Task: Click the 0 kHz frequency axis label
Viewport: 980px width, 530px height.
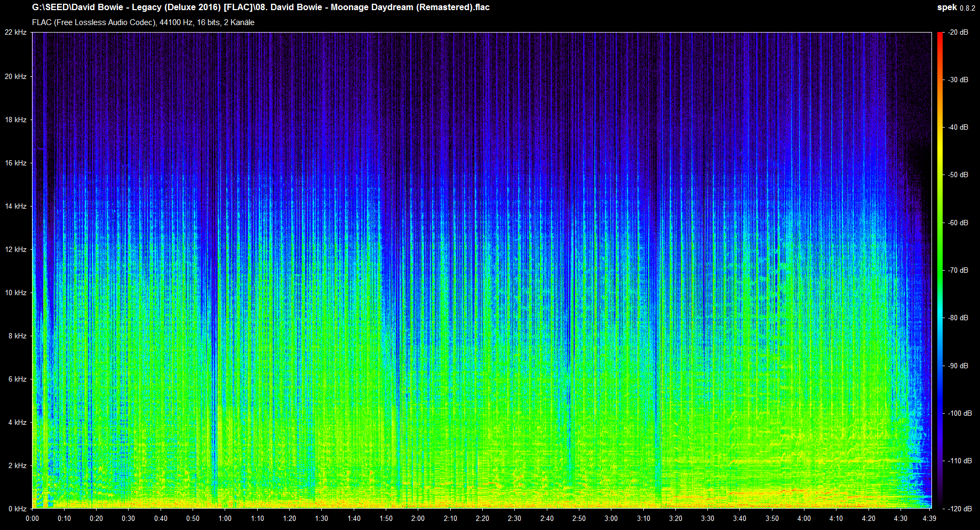Action: [17, 509]
